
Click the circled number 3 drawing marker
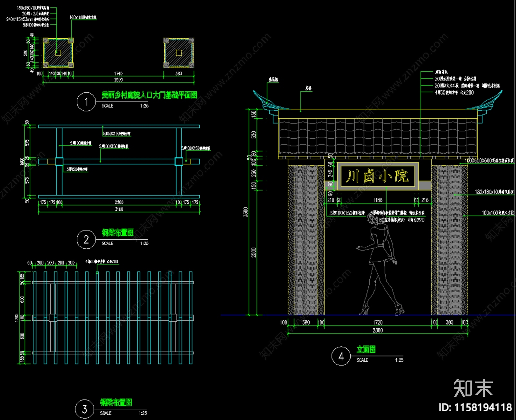[84, 409]
